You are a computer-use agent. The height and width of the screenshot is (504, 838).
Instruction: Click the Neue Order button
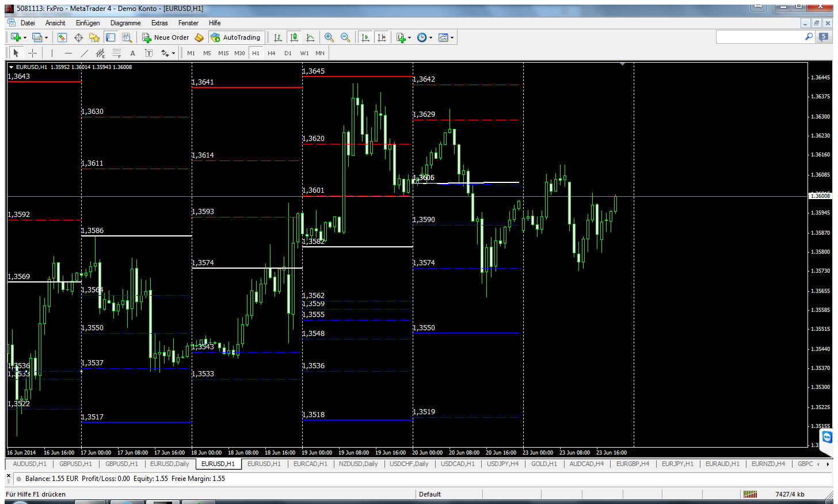[x=166, y=37]
